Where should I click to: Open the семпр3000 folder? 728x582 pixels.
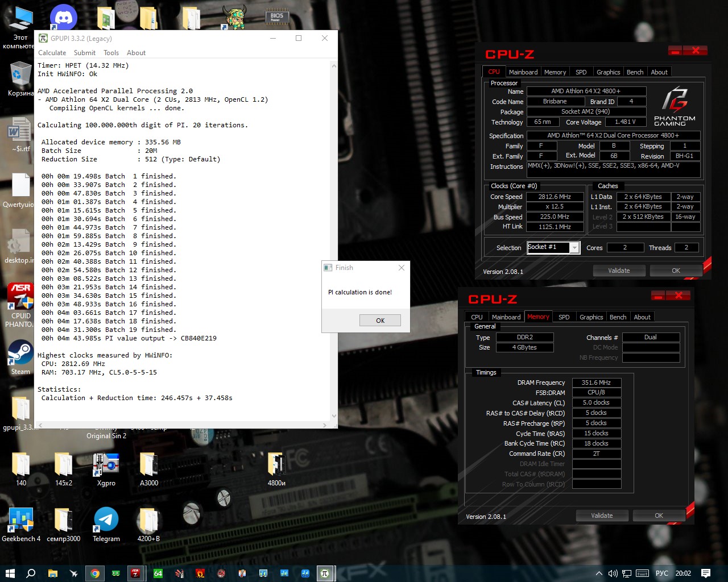coord(63,525)
